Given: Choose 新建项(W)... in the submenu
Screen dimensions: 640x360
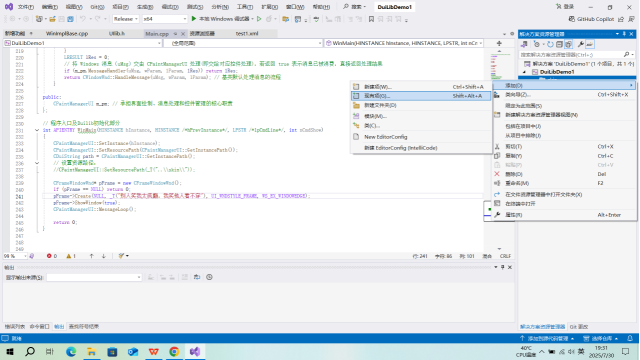Looking at the screenshot, I should (x=421, y=87).
